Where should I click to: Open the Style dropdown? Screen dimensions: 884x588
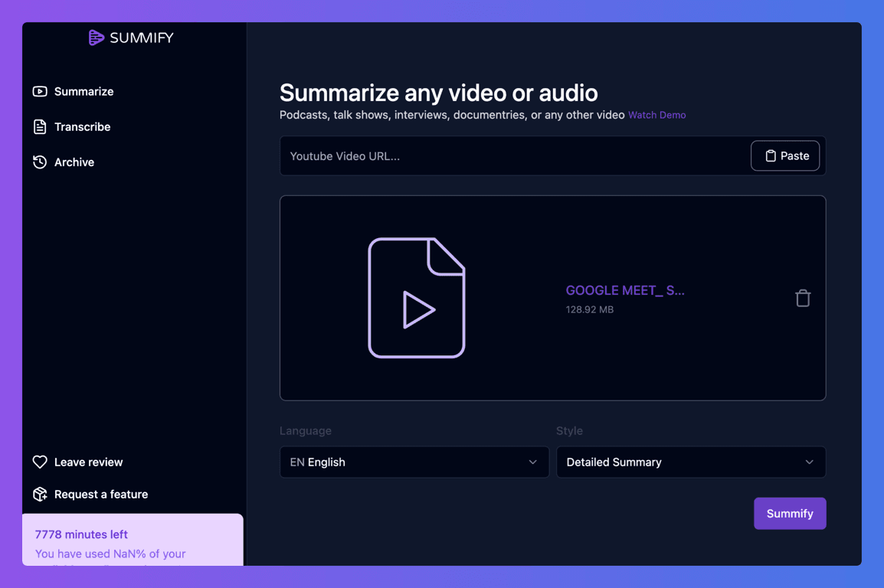click(690, 462)
